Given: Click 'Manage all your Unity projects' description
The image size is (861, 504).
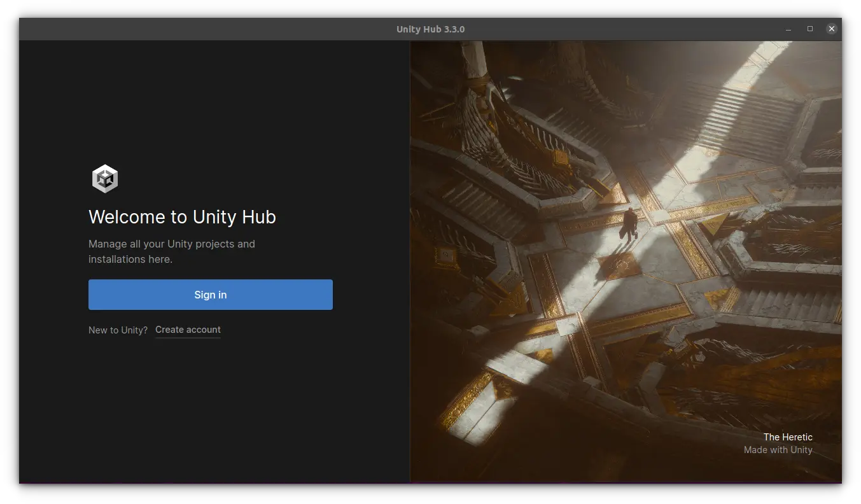Looking at the screenshot, I should click(172, 251).
